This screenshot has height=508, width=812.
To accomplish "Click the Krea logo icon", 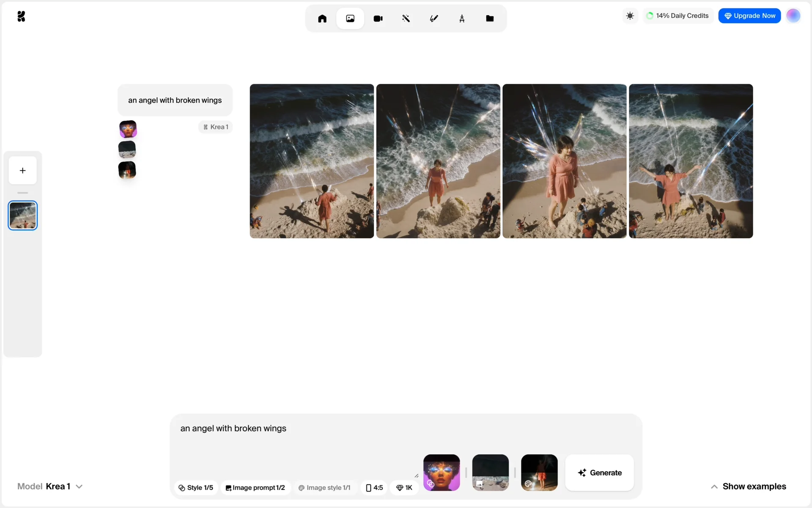I will [21, 17].
